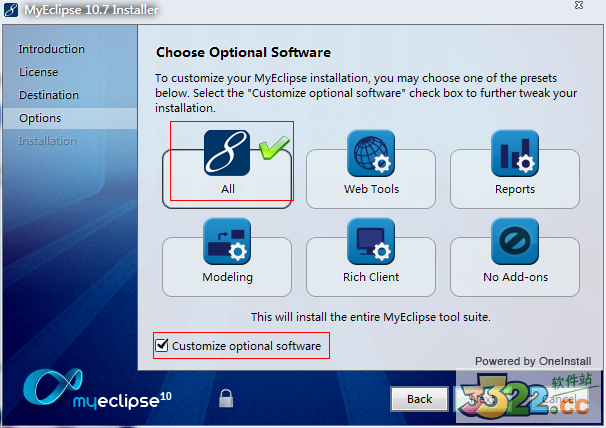606x428 pixels.
Task: Select the All preset icon
Action: (227, 153)
